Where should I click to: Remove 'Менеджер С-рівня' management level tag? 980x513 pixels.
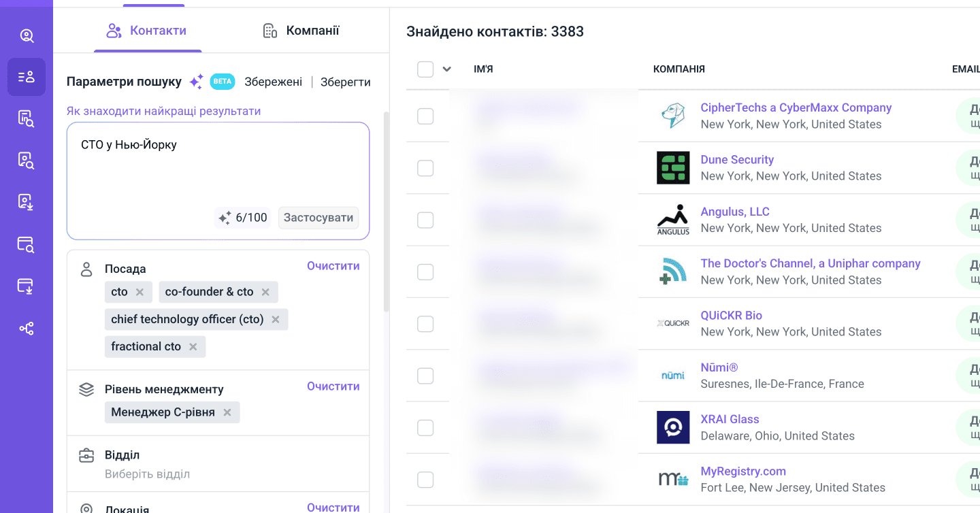pyautogui.click(x=227, y=412)
